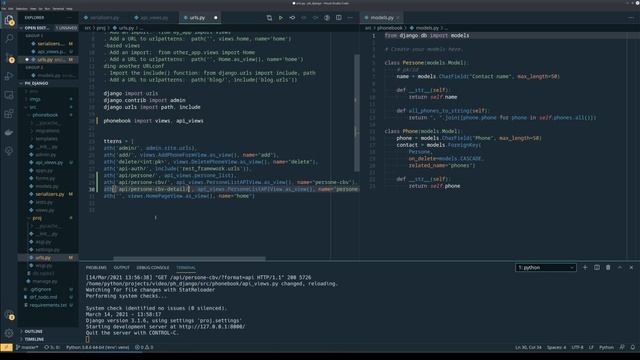Image resolution: width=640 pixels, height=360 pixels.
Task: Open the Manage gear icon
Action: click(9, 333)
